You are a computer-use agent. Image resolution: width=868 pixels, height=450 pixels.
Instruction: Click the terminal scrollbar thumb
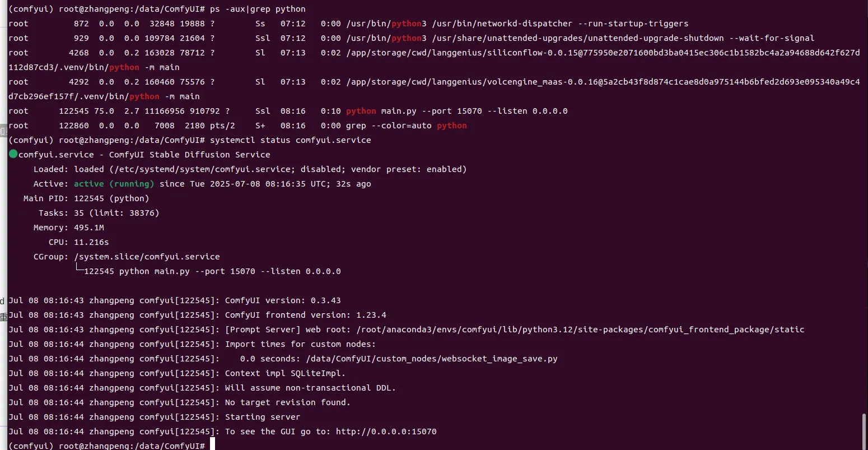(x=864, y=432)
